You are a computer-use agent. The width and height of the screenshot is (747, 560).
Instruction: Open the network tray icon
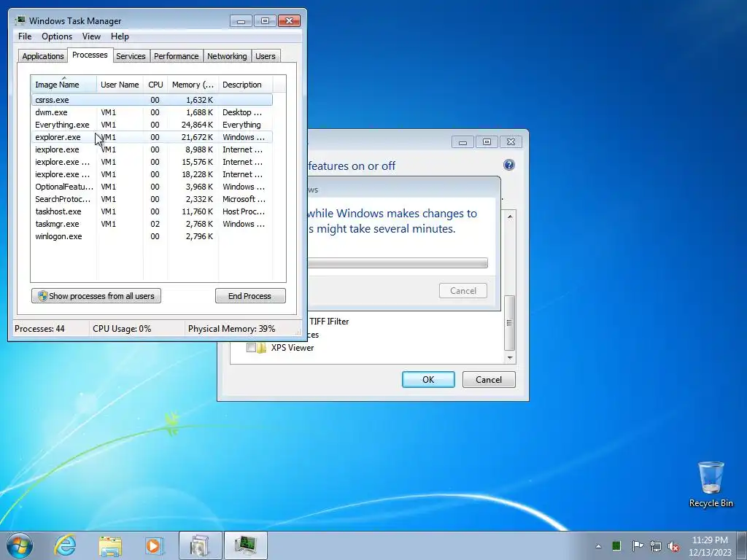[656, 546]
